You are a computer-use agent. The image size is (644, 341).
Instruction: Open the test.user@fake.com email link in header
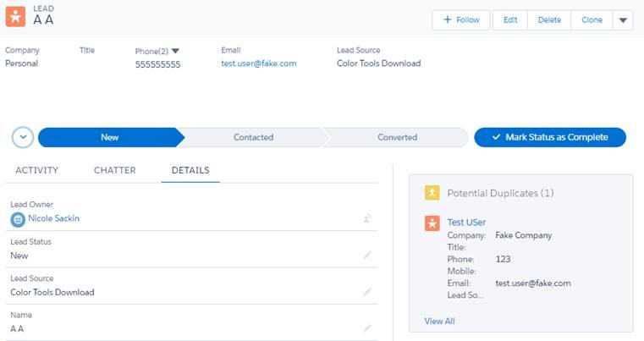pos(258,63)
